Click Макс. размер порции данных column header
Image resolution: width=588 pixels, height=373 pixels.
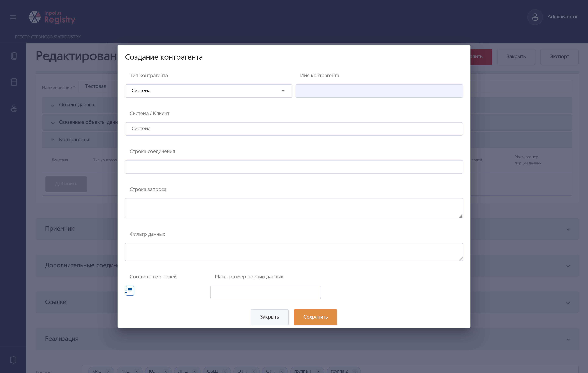click(x=528, y=160)
